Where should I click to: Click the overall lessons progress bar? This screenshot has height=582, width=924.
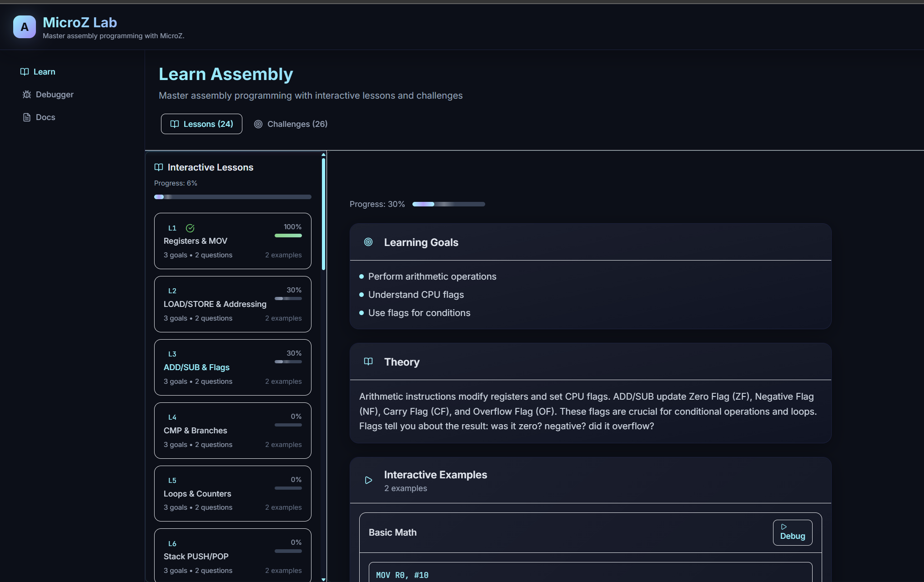(232, 197)
